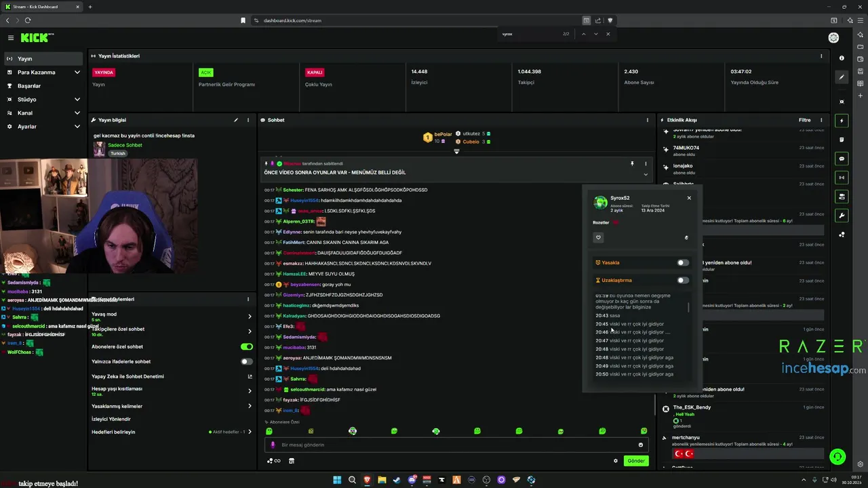
Task: Select the first green Kick emote in emote row
Action: (x=269, y=431)
